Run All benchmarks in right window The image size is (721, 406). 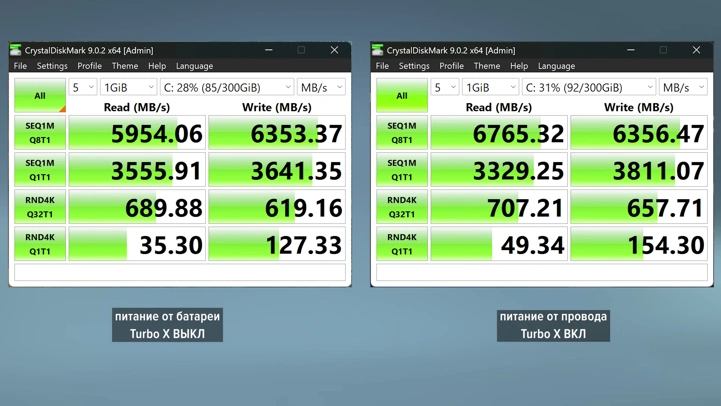pos(402,96)
